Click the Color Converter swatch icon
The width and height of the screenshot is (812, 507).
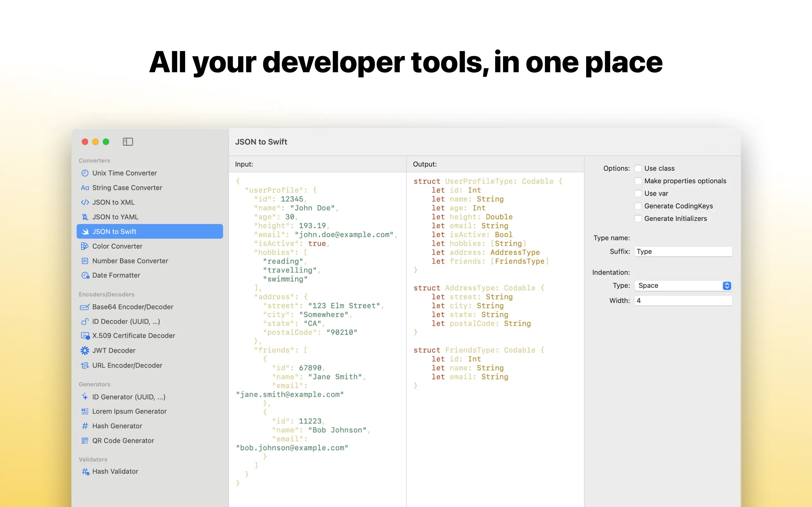(85, 246)
